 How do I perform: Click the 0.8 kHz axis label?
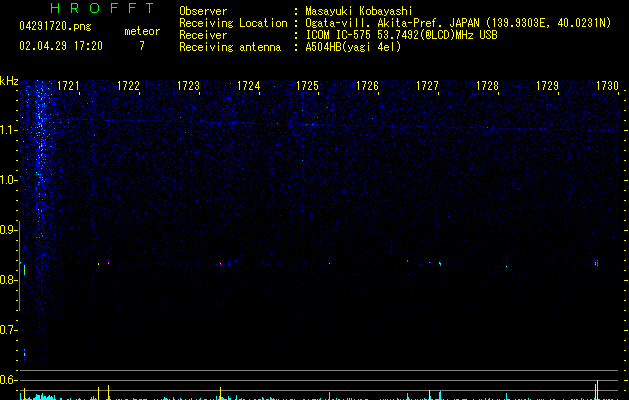(x=8, y=280)
